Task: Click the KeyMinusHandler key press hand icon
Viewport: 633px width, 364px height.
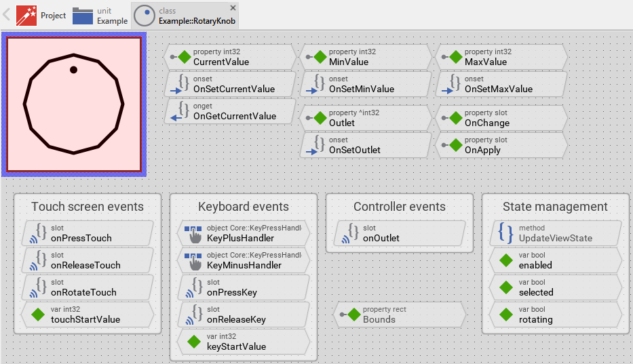Action: 194,260
